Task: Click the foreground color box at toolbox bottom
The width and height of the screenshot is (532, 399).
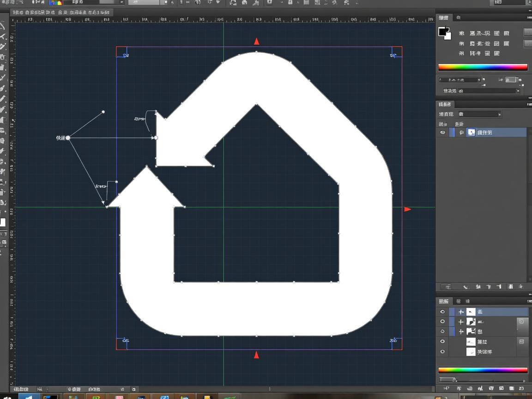Action: coord(2,223)
